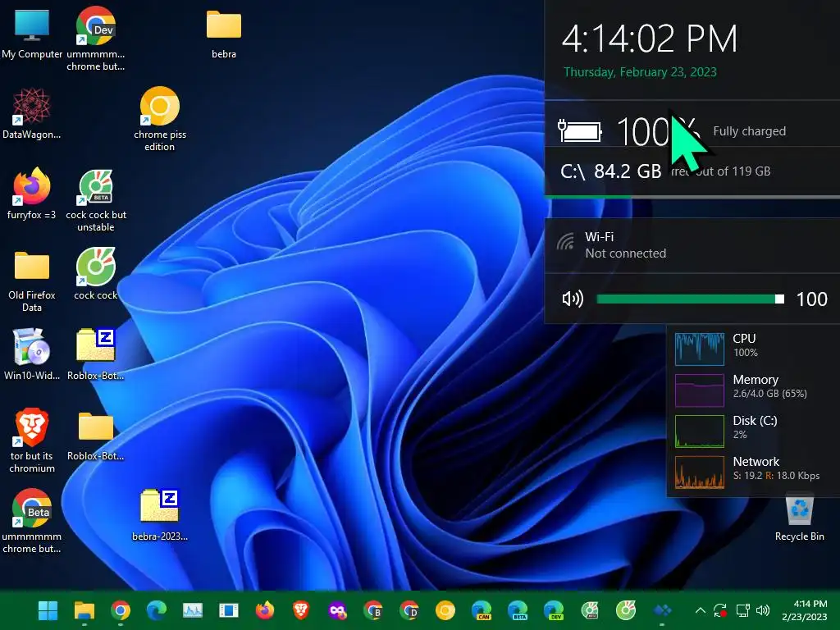Click the 4:14:02 PM widget clock
Image resolution: width=840 pixels, height=630 pixels.
pyautogui.click(x=650, y=39)
